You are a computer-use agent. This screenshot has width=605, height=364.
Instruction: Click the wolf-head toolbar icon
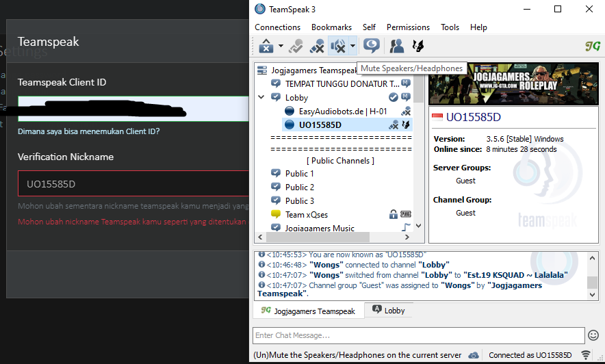click(x=418, y=46)
